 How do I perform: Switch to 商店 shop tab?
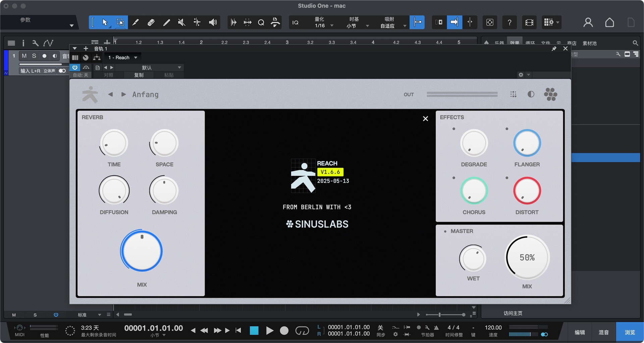[572, 43]
